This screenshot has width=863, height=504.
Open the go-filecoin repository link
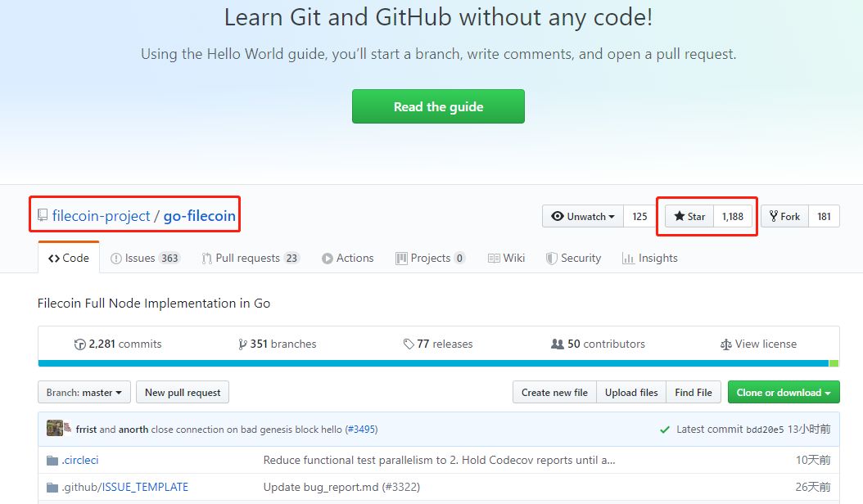click(x=199, y=216)
